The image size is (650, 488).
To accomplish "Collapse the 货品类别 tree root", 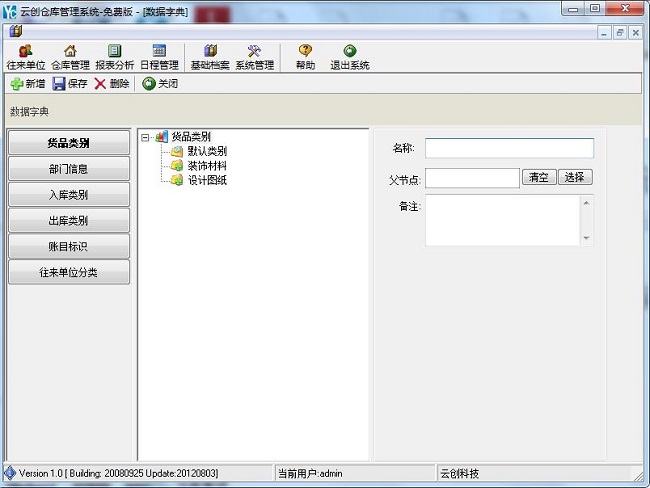I will [x=145, y=137].
